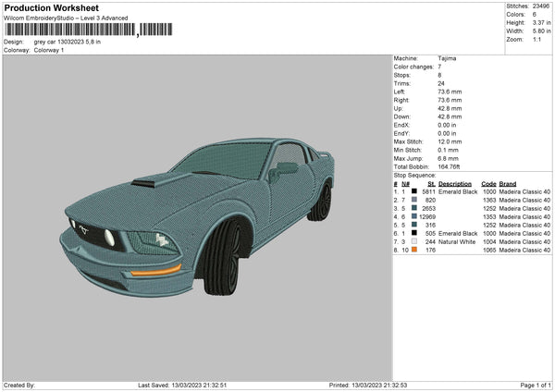555x392 pixels.
Task: Click "Natural White" description in stop row 7
Action: click(x=457, y=241)
